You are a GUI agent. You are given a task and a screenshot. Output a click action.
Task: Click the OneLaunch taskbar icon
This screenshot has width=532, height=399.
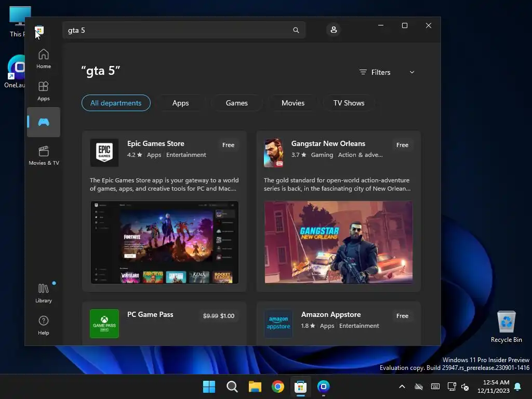[323, 387]
